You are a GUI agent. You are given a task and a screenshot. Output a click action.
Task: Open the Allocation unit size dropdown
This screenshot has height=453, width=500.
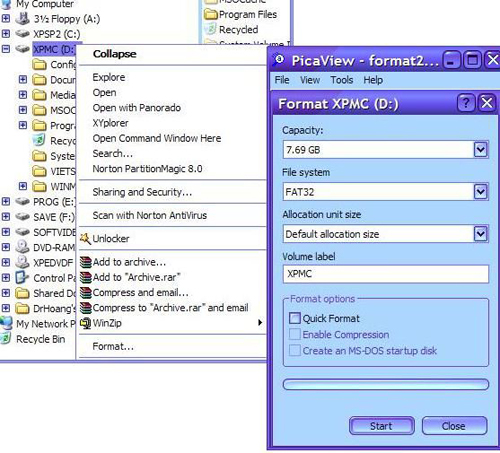coord(480,234)
